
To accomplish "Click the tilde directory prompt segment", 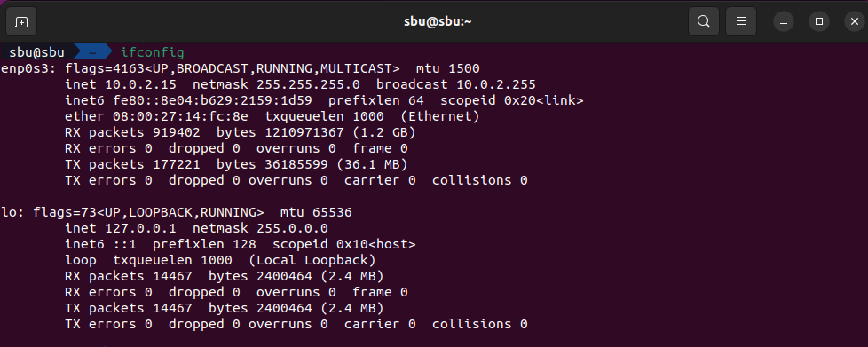I will [92, 52].
